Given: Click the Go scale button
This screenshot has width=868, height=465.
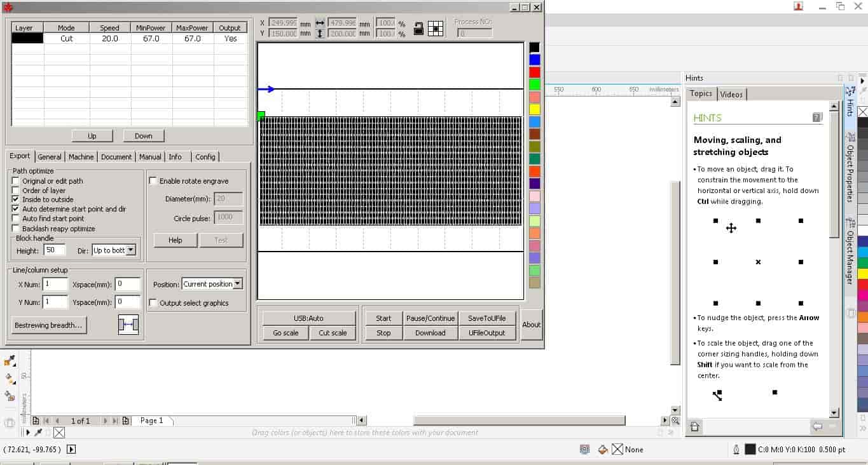Looking at the screenshot, I should (x=286, y=333).
